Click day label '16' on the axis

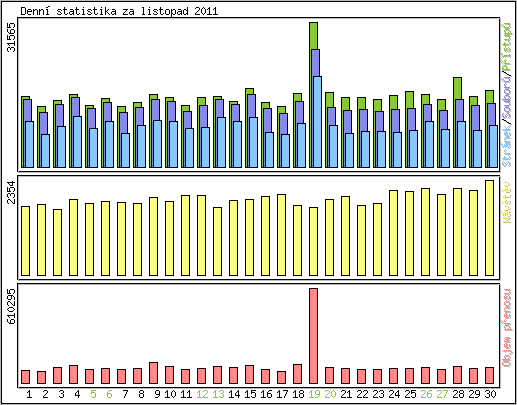click(x=266, y=394)
